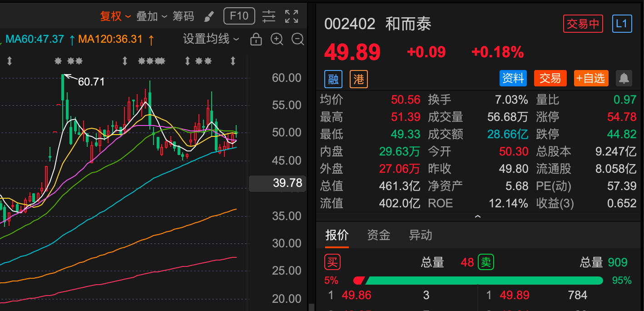The image size is (644, 311).
Task: Click the price change +0.18%
Action: click(x=498, y=52)
